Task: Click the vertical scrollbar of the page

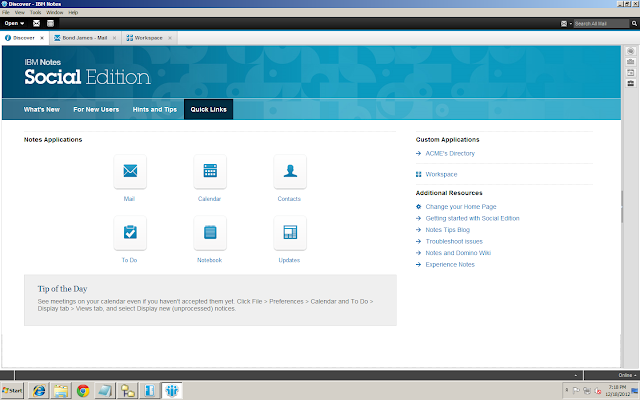Action: pyautogui.click(x=622, y=206)
